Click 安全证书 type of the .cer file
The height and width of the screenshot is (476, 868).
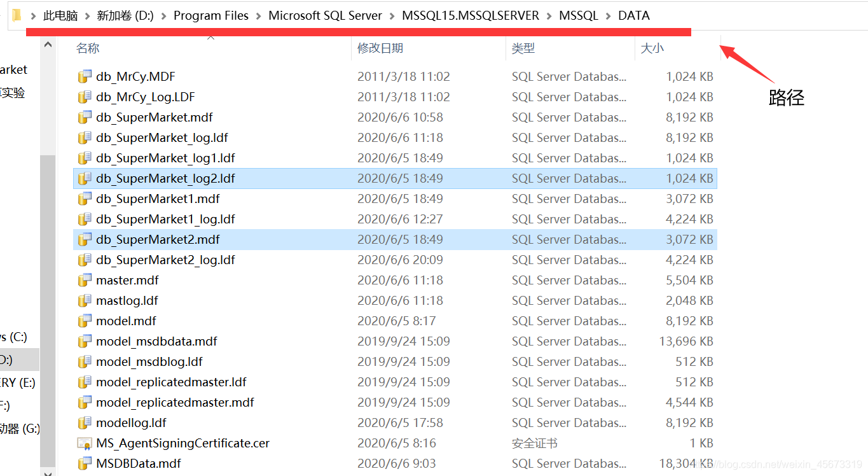click(535, 443)
